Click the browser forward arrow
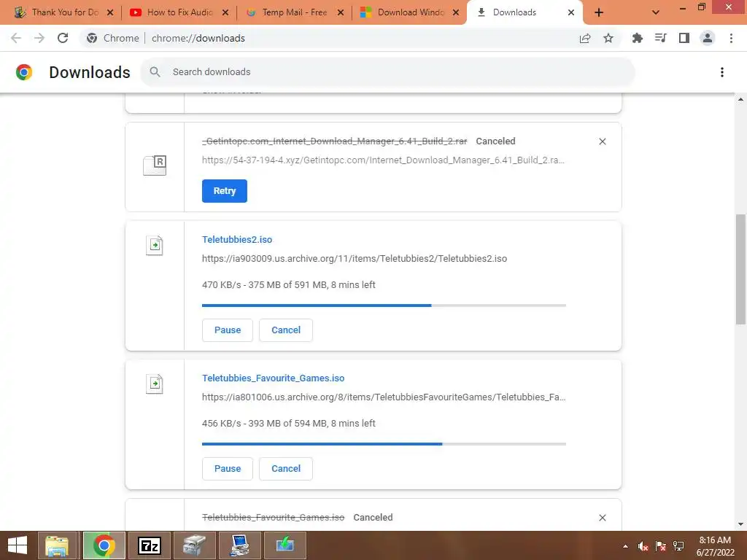Viewport: 747px width, 560px height. tap(39, 38)
